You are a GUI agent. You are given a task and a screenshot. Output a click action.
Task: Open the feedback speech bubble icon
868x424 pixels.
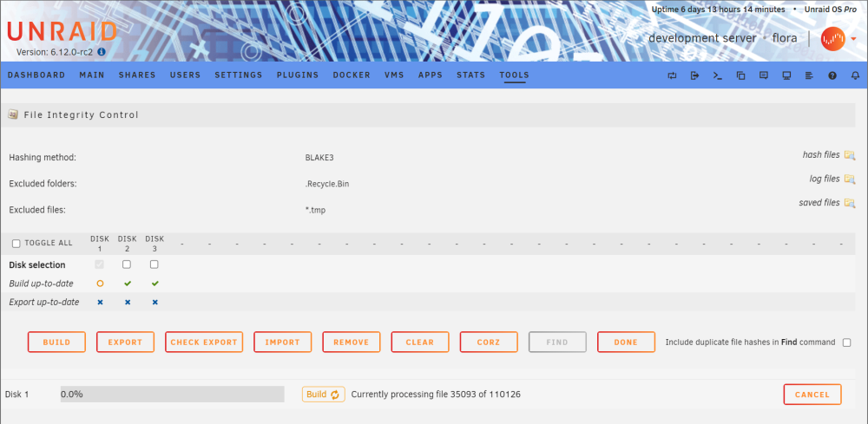coord(763,75)
